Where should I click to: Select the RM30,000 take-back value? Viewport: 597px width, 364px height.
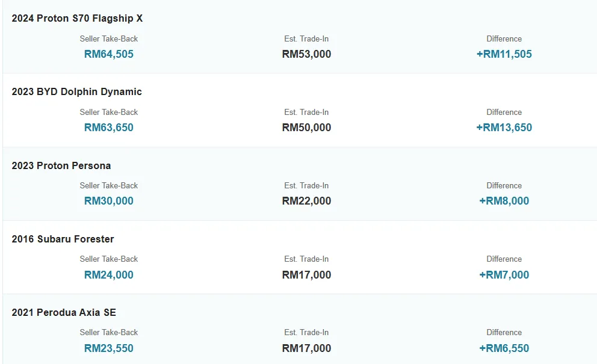[x=109, y=201]
